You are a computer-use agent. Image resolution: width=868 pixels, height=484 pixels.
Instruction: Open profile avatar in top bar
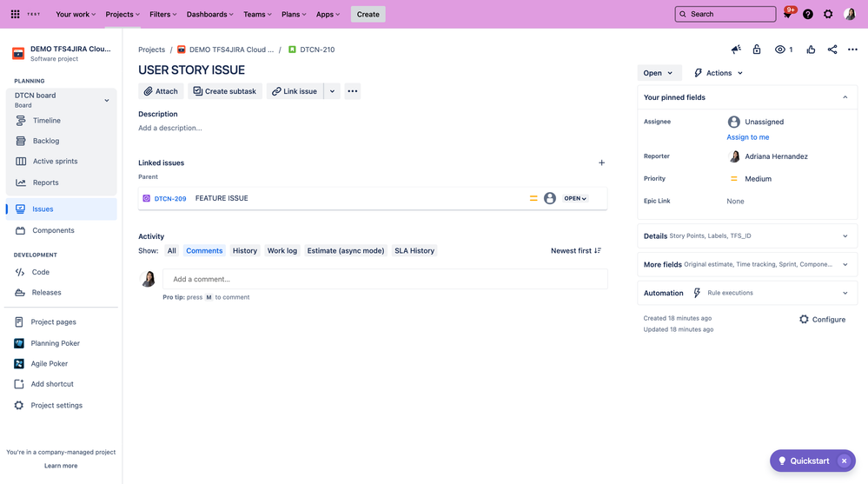(x=850, y=14)
